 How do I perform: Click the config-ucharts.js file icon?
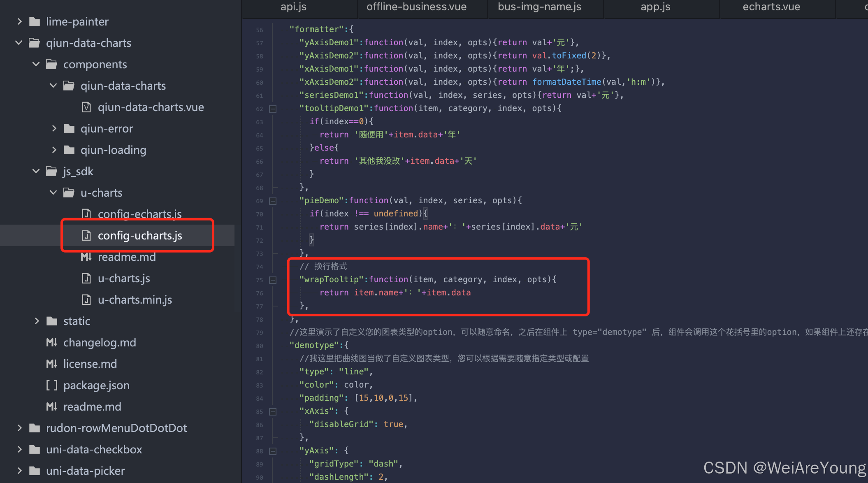coord(86,236)
